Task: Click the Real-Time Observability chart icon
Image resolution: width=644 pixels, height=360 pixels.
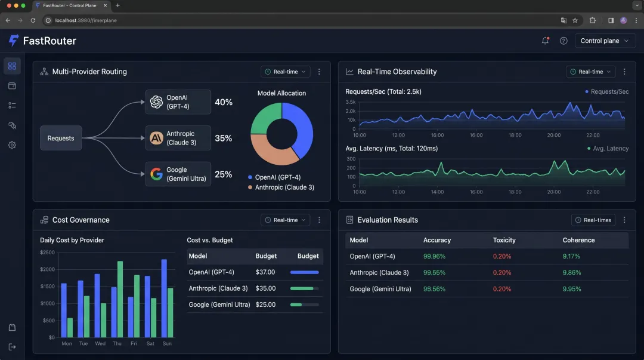Action: tap(349, 72)
